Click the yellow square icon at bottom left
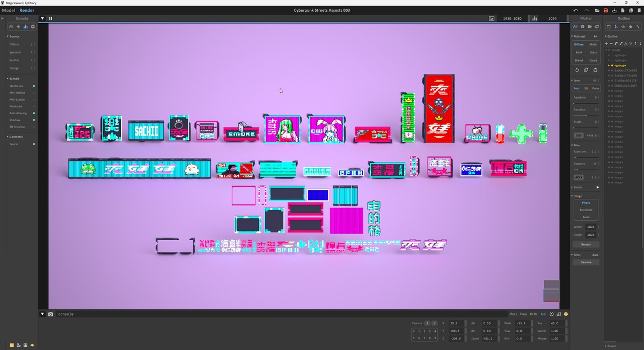Viewport: 644px width, 350px height. pos(11,345)
